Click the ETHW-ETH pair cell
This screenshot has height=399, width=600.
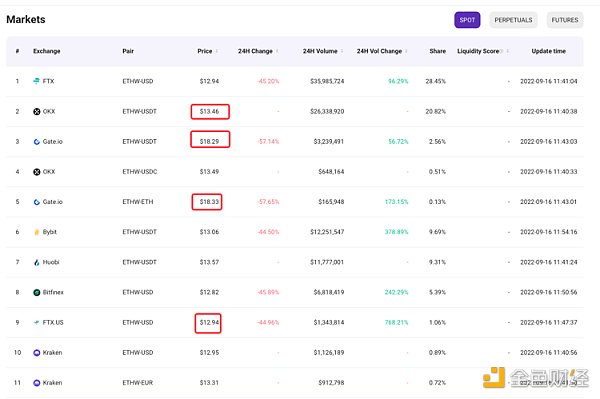[138, 202]
